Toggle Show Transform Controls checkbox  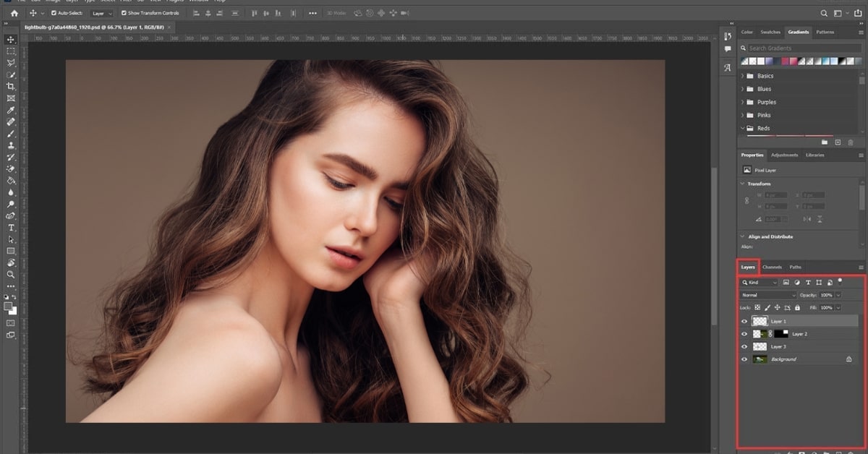pos(124,13)
